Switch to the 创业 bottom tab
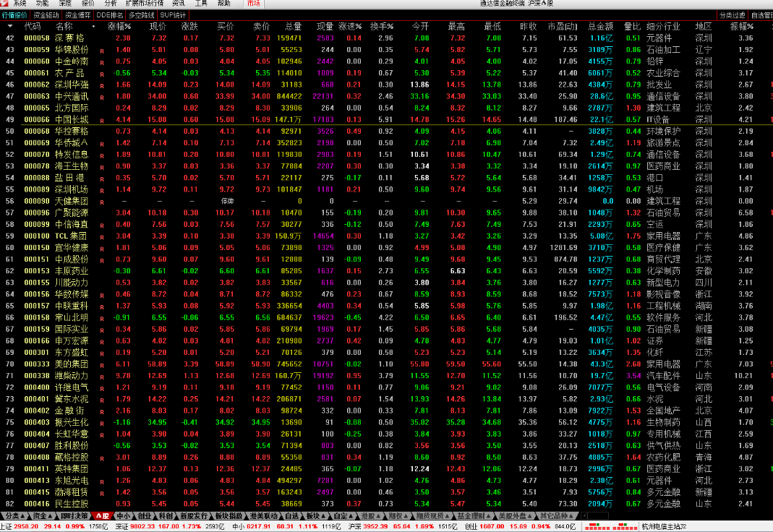The image size is (773, 532). (145, 516)
